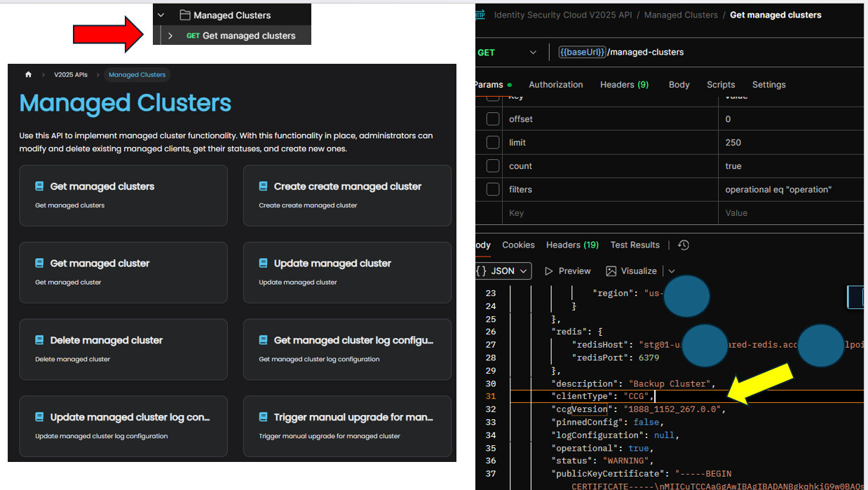Viewport: 868px width, 490px height.
Task: Enable the filters parameter checkbox
Action: pos(493,189)
